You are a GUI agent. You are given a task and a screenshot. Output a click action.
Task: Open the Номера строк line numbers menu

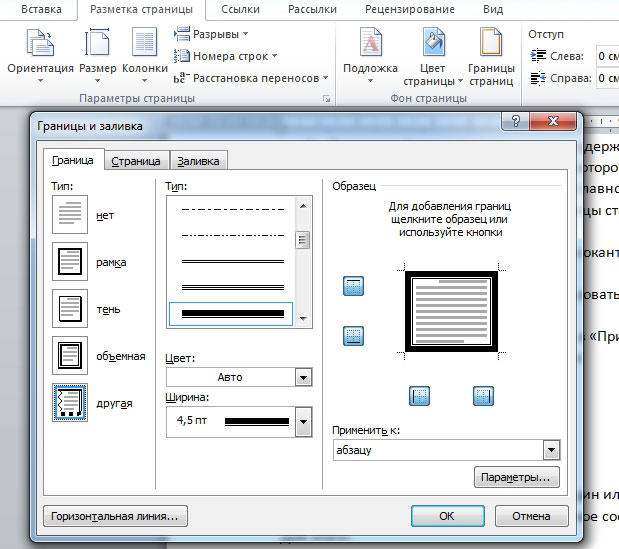[x=225, y=56]
